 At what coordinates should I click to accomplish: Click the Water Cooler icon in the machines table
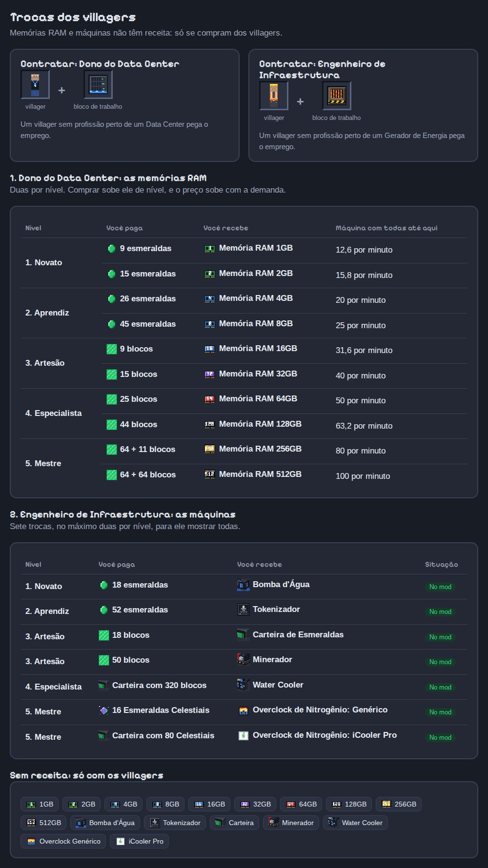pyautogui.click(x=243, y=685)
